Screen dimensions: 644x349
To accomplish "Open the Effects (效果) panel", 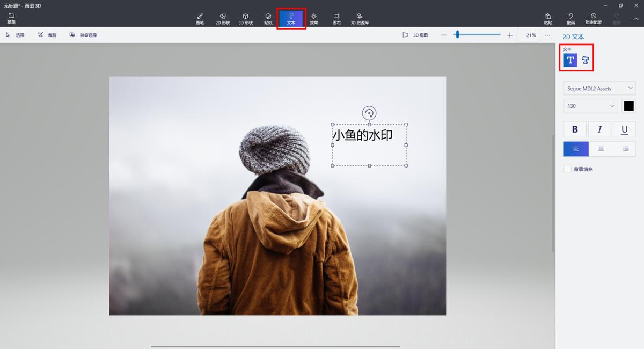I will tap(314, 19).
